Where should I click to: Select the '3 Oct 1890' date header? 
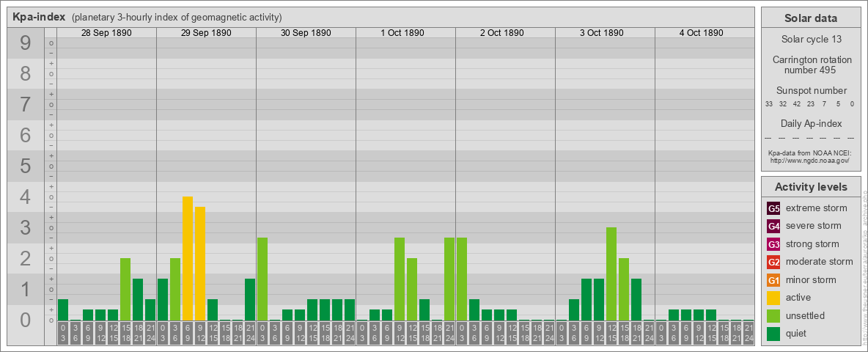pos(602,33)
